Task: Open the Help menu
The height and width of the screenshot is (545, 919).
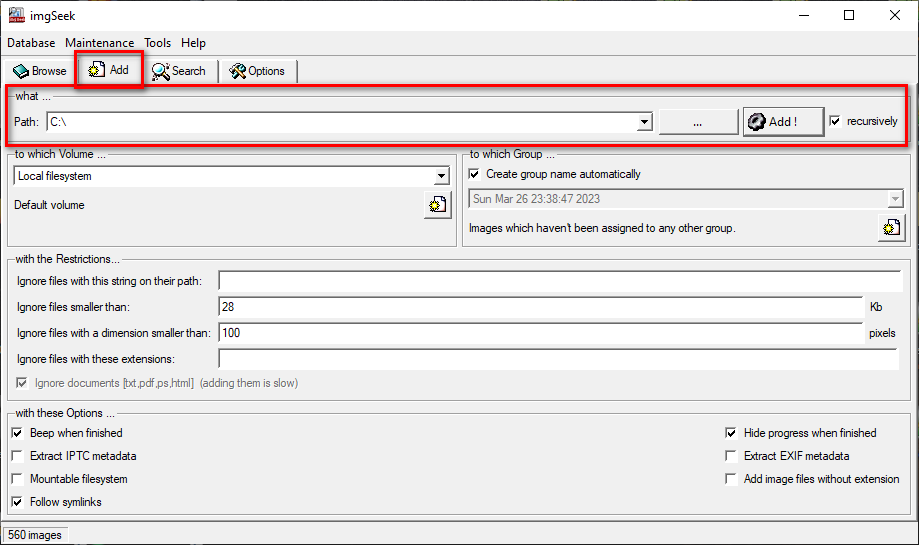Action: pyautogui.click(x=193, y=43)
